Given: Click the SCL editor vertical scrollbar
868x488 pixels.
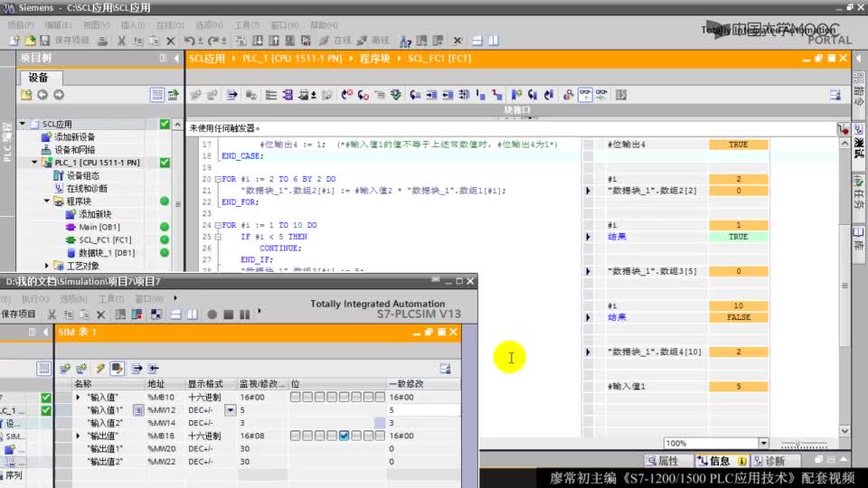Looking at the screenshot, I should click(844, 286).
